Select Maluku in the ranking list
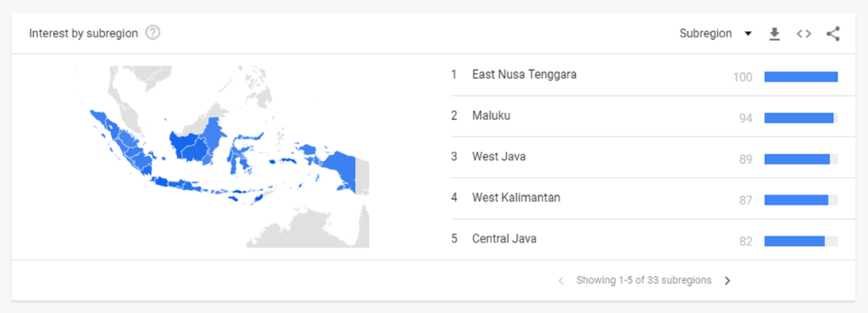The image size is (868, 313). 491,115
